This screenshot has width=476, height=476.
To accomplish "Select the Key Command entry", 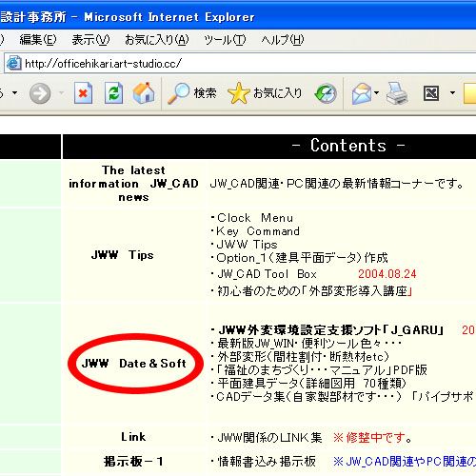I will [x=258, y=231].
